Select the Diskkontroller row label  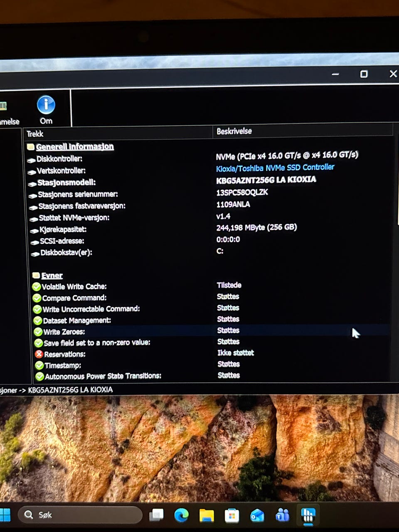(x=59, y=159)
